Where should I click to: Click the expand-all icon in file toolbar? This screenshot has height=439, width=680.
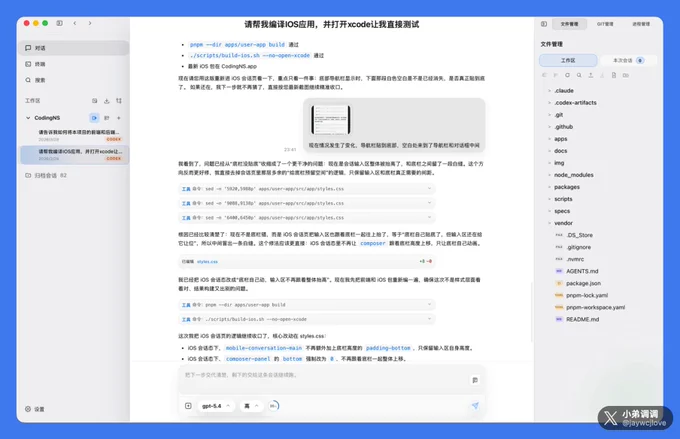(556, 75)
